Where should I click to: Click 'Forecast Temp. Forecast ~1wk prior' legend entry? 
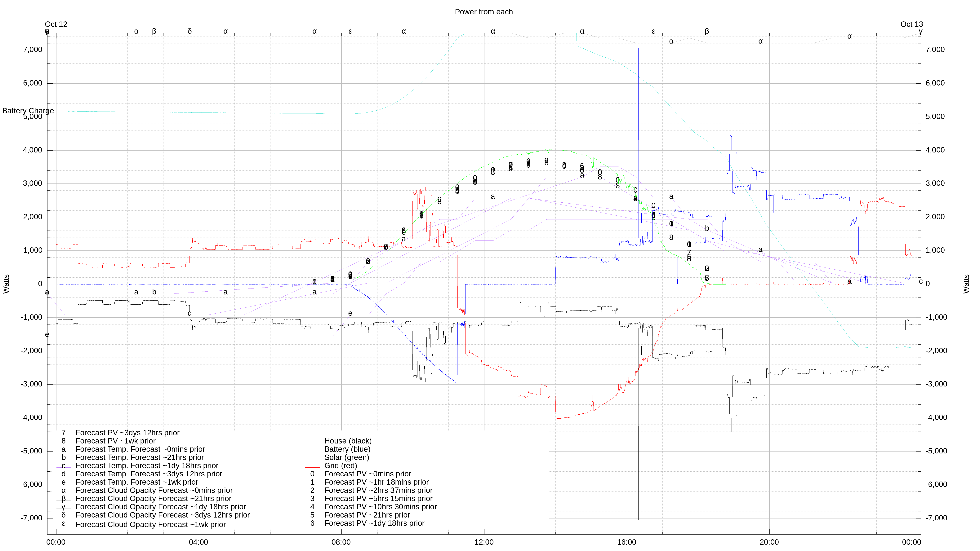click(137, 482)
